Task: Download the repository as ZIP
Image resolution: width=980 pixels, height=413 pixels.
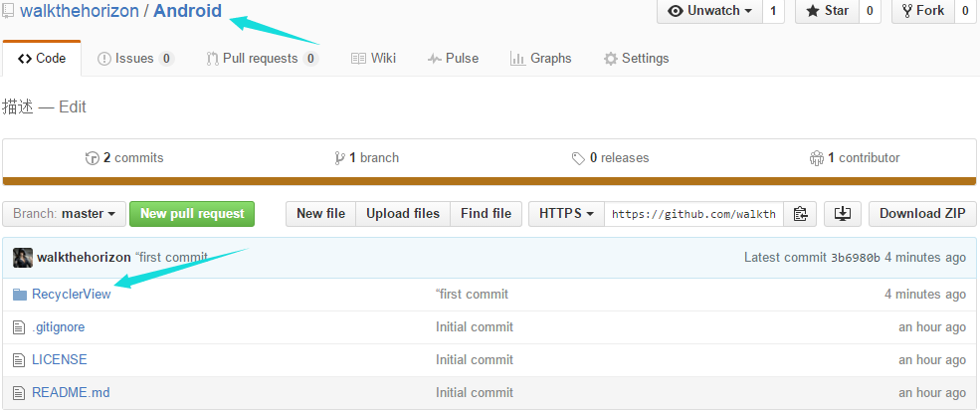Action: 922,214
